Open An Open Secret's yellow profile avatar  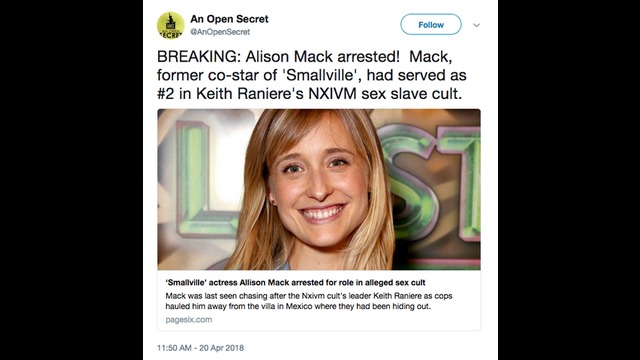point(171,25)
